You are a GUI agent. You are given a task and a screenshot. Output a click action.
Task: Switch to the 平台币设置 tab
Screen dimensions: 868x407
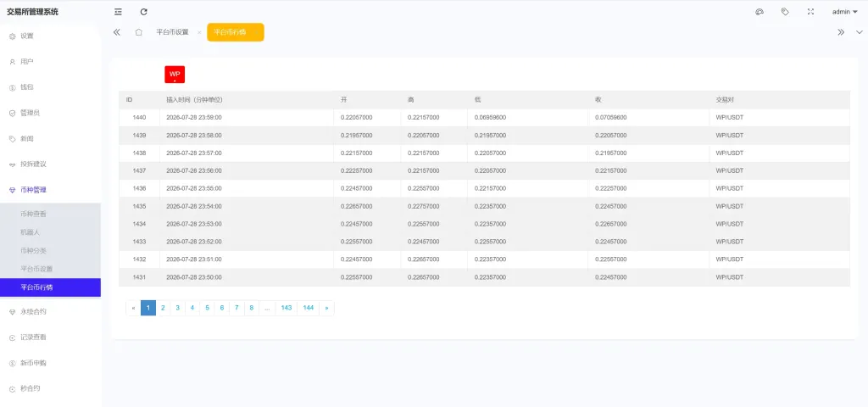172,32
